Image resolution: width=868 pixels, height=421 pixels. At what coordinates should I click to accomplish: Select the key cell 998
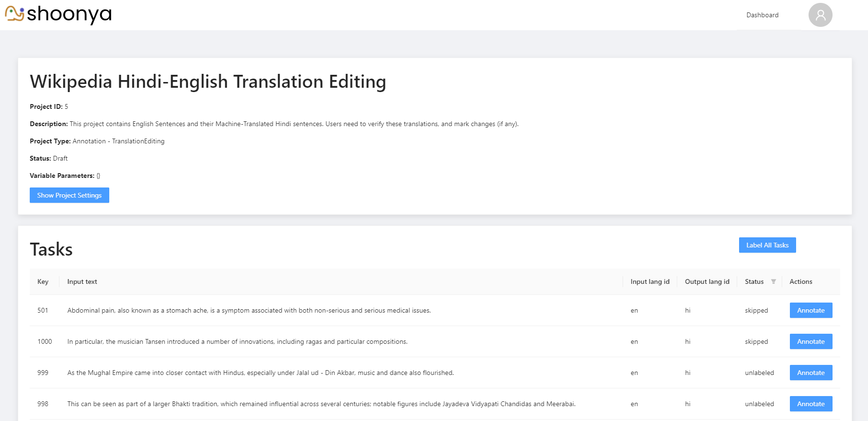tap(43, 404)
